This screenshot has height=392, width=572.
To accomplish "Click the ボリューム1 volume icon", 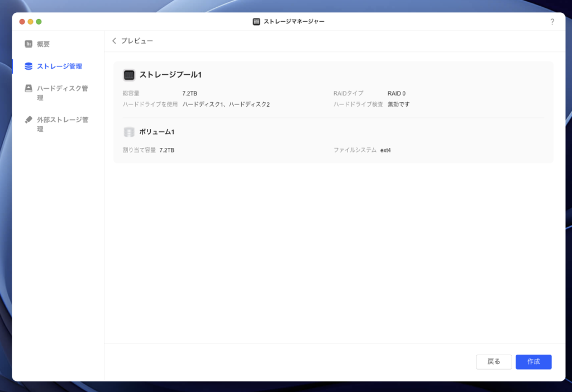I will (129, 132).
